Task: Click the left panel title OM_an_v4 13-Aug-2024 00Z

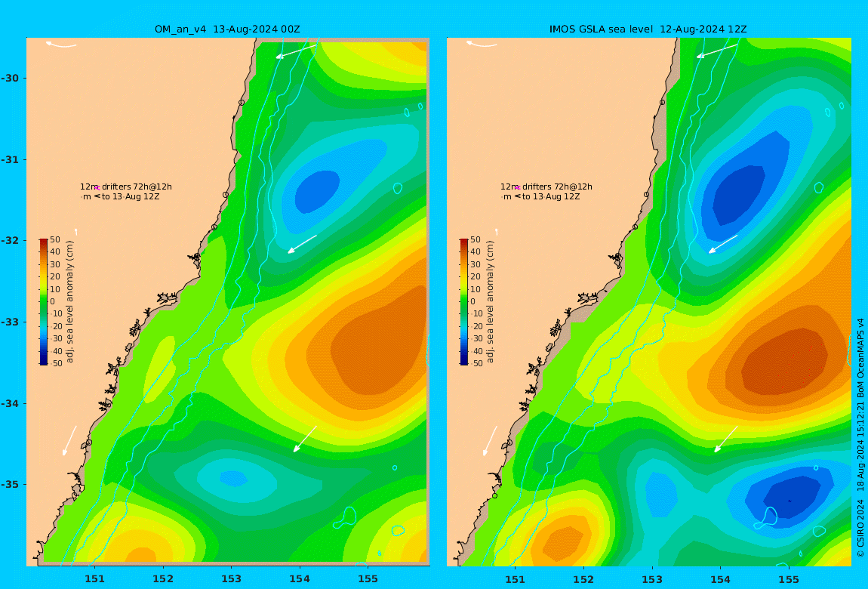Action: coord(227,29)
